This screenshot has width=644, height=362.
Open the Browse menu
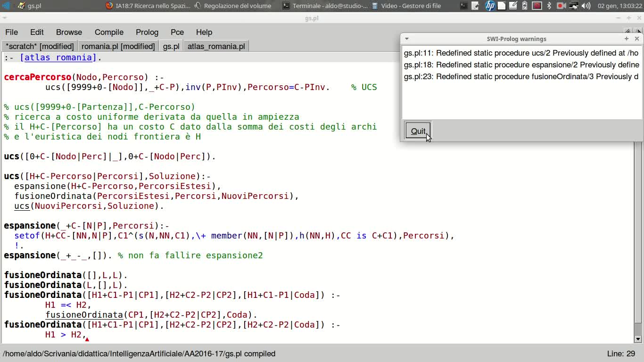[69, 32]
